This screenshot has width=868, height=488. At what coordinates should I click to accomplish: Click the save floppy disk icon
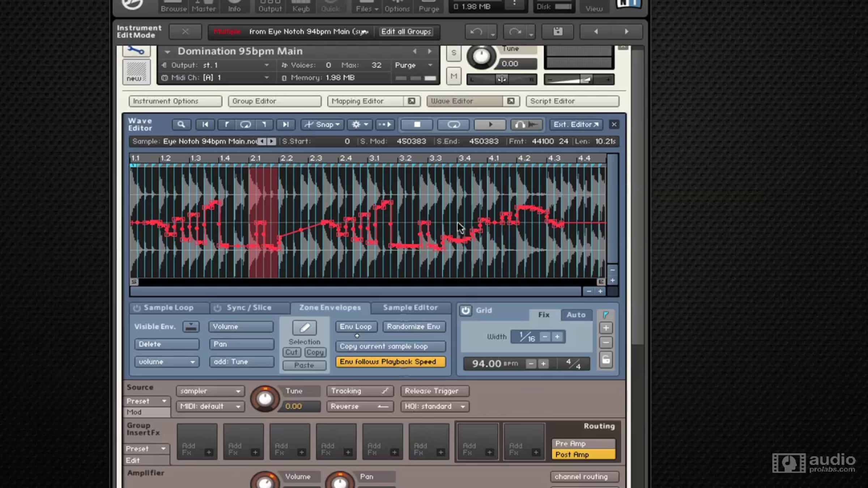pyautogui.click(x=558, y=31)
